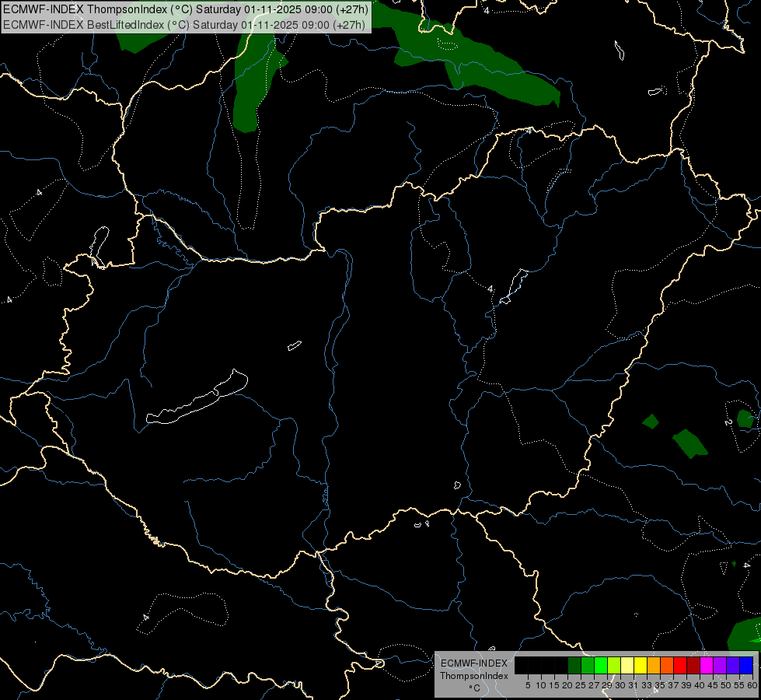Click legend tick label 25

(x=581, y=685)
